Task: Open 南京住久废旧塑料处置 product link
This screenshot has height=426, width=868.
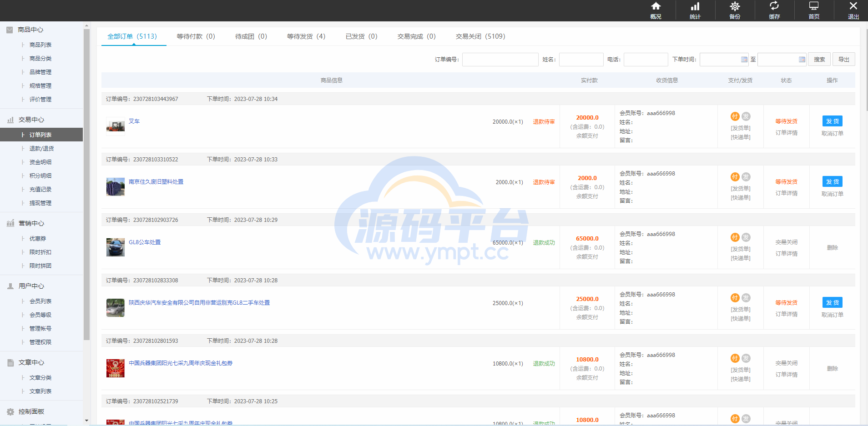Action: point(156,182)
